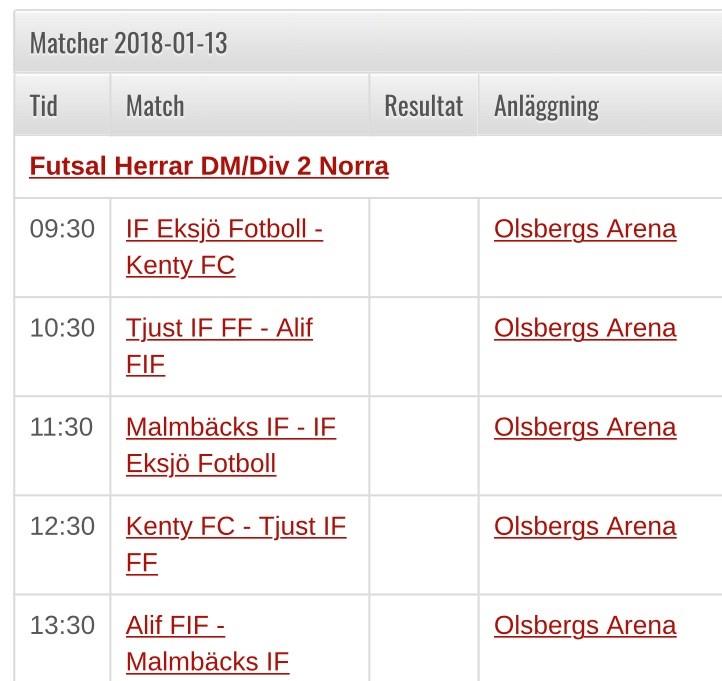Select the Resultat column header
The width and height of the screenshot is (722, 681).
click(424, 106)
